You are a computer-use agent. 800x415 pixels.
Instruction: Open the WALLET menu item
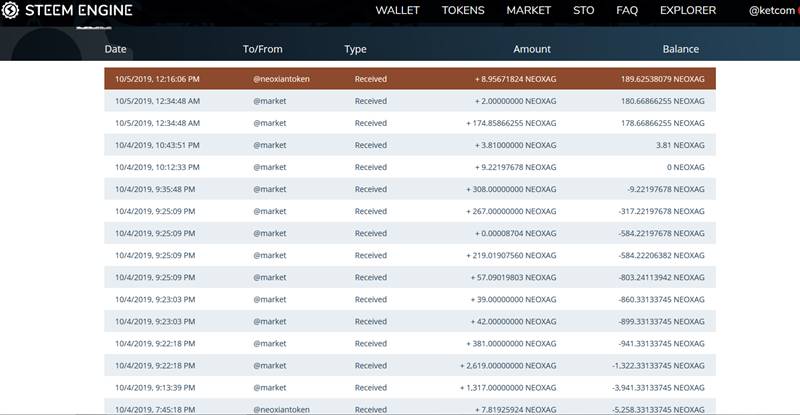coord(397,10)
